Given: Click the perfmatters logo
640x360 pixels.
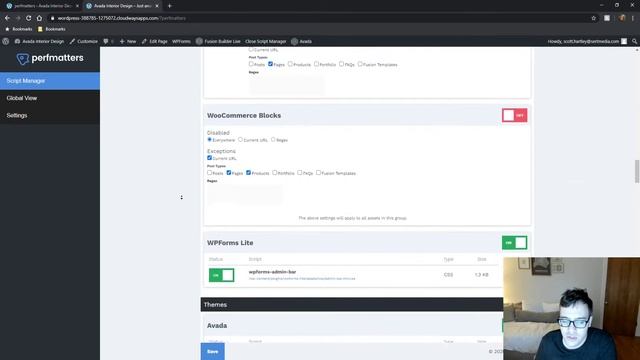Looking at the screenshot, I should point(50,58).
